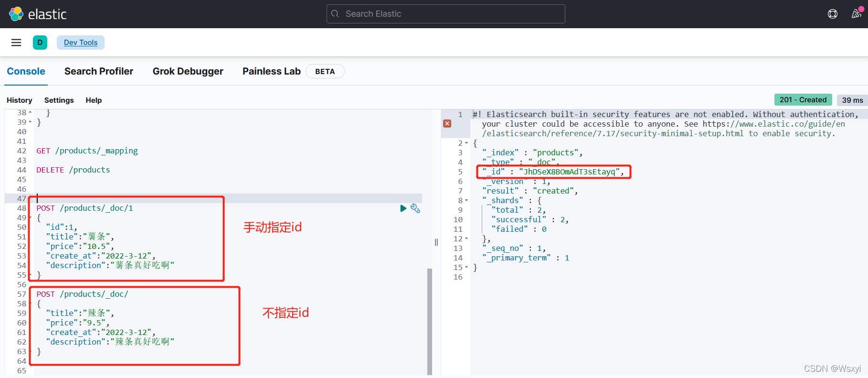Click the "_primary_term" : 1 output line

(525, 258)
